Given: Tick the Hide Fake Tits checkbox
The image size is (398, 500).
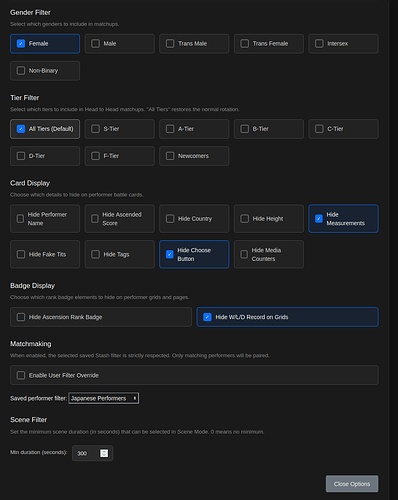Looking at the screenshot, I should point(21,254).
